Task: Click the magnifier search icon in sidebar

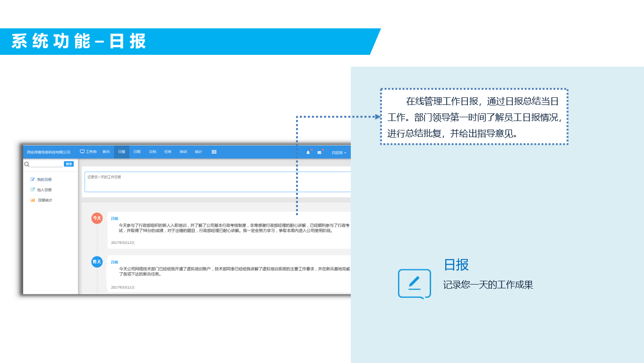Action: point(27,164)
